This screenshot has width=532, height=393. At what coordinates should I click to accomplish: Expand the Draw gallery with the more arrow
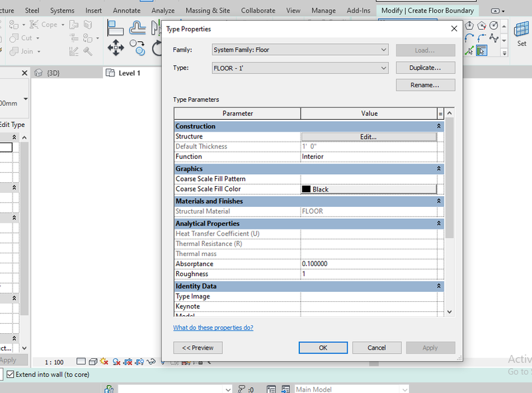click(504, 53)
